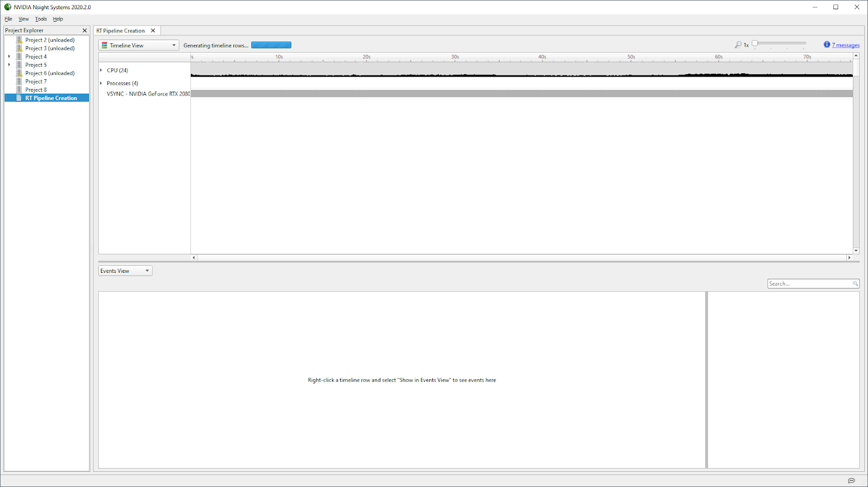Select Project 3 (unloaded) in Project Explorer
The image size is (868, 487).
(x=50, y=48)
